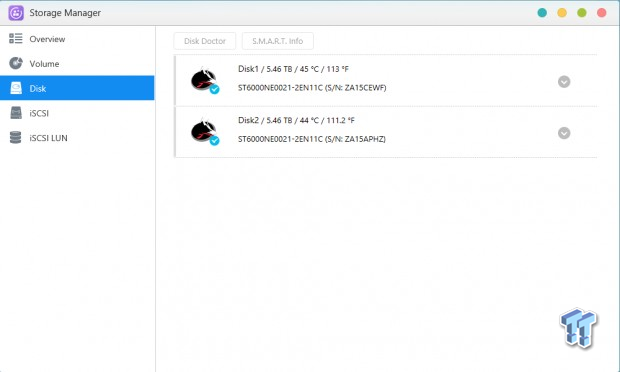The image size is (620, 372).
Task: Expand the Disk1 details chevron
Action: [x=564, y=82]
